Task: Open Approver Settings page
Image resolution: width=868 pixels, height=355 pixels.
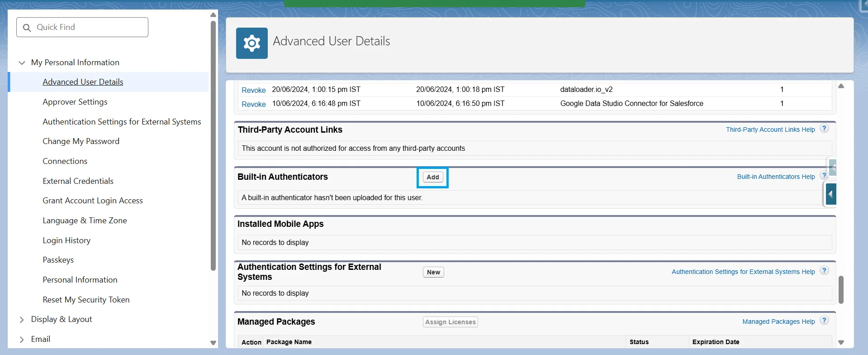Action: (75, 102)
